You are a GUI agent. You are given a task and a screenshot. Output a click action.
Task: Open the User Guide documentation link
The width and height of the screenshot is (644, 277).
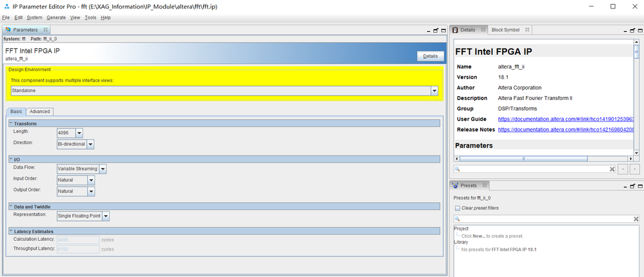pos(565,119)
